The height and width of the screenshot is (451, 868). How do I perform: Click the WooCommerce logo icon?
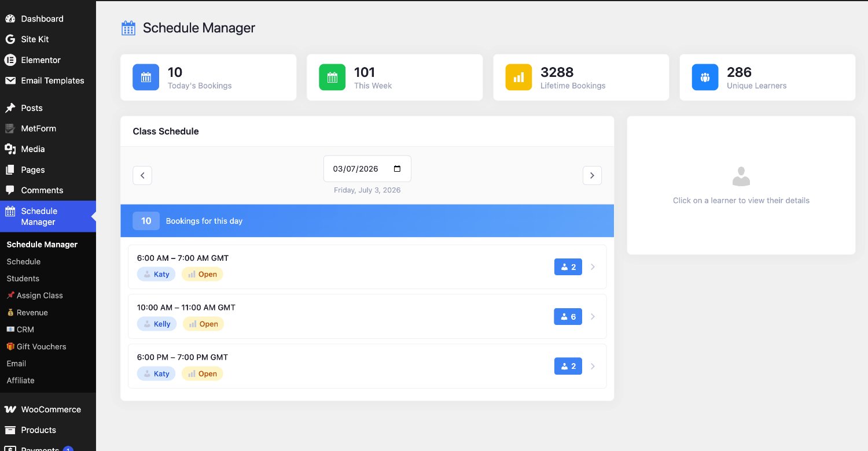(10, 409)
